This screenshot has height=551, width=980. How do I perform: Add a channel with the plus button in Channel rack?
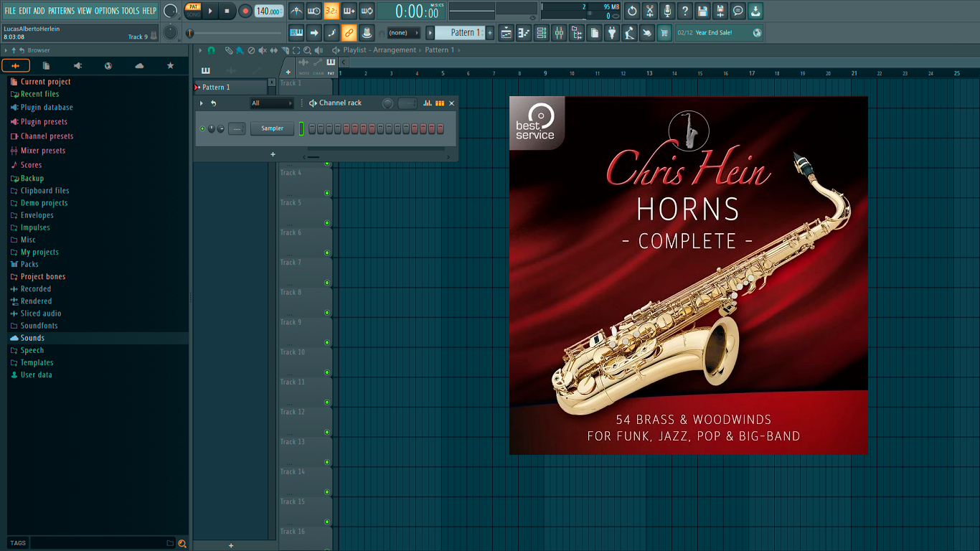[x=273, y=154]
